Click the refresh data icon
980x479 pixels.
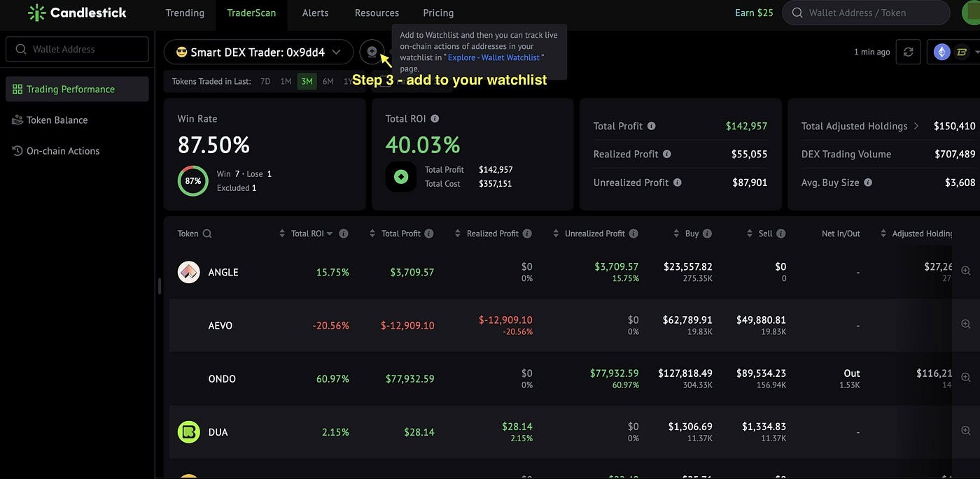(908, 52)
